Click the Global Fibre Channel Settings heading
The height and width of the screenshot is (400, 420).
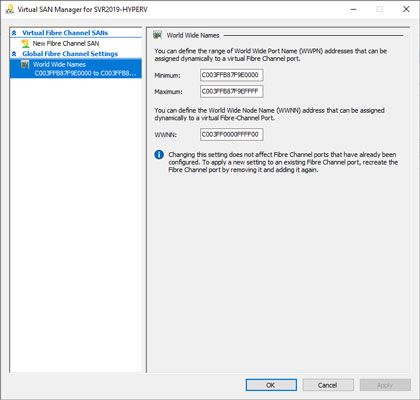70,54
